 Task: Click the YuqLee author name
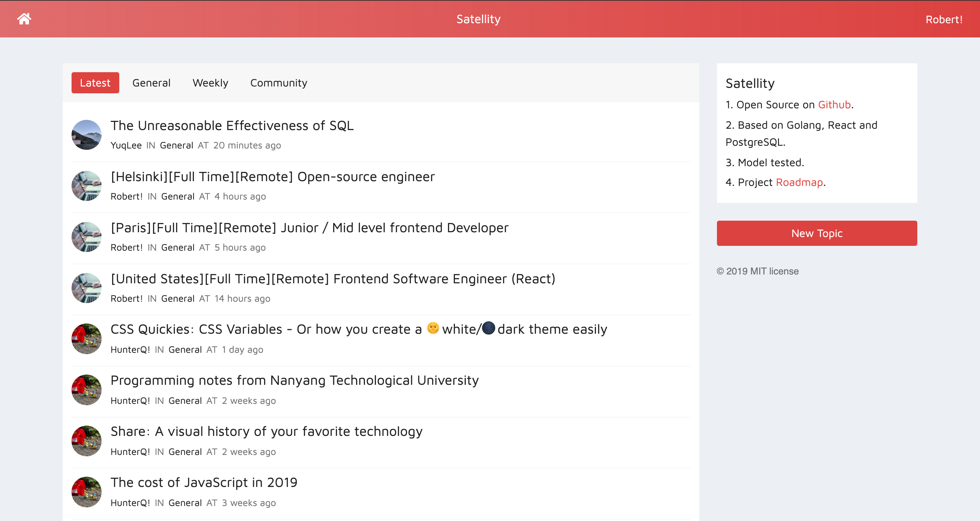pyautogui.click(x=126, y=145)
